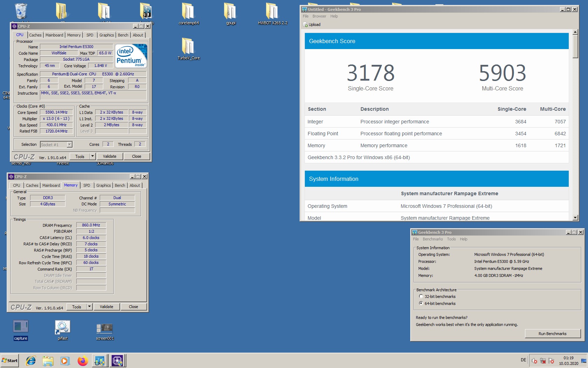Open the screen001 image file
This screenshot has height=368, width=588.
(x=105, y=331)
